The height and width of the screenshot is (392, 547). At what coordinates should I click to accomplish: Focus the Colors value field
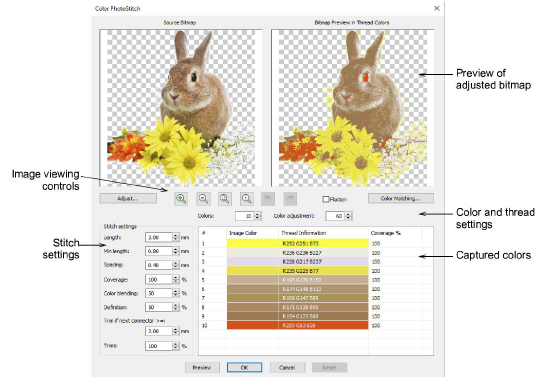pyautogui.click(x=245, y=216)
